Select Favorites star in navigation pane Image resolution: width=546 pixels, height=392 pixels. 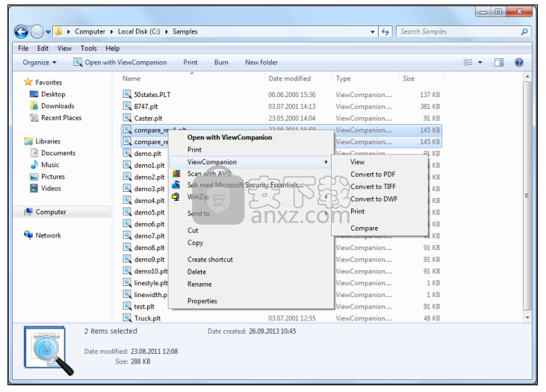tap(28, 82)
